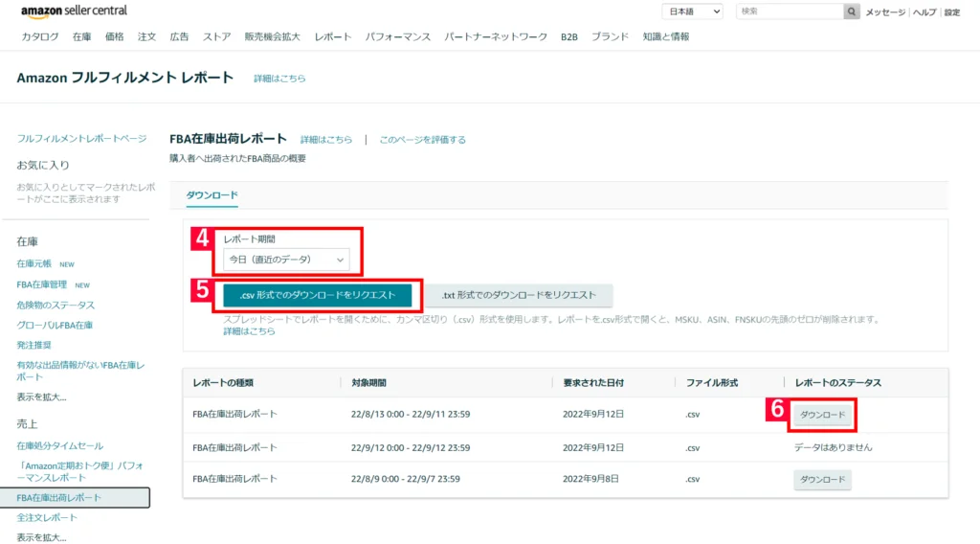
Task: Open メッセージ in the top bar
Action: pos(885,12)
